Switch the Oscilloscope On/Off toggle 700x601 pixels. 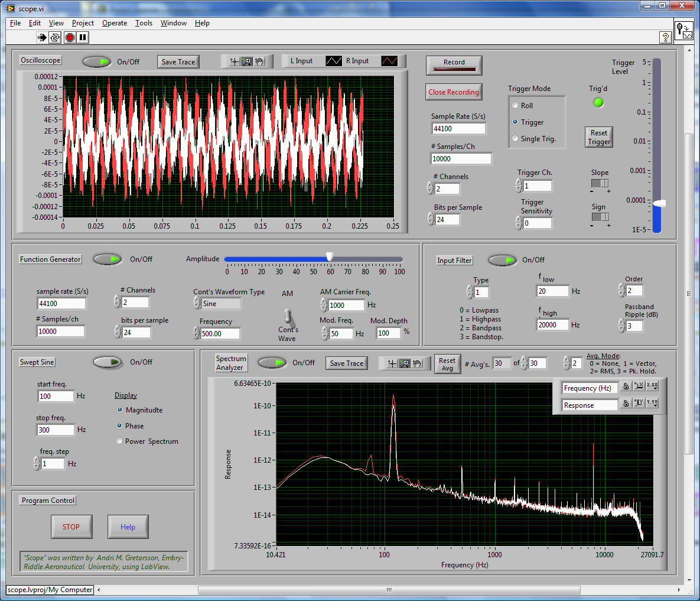[x=96, y=60]
